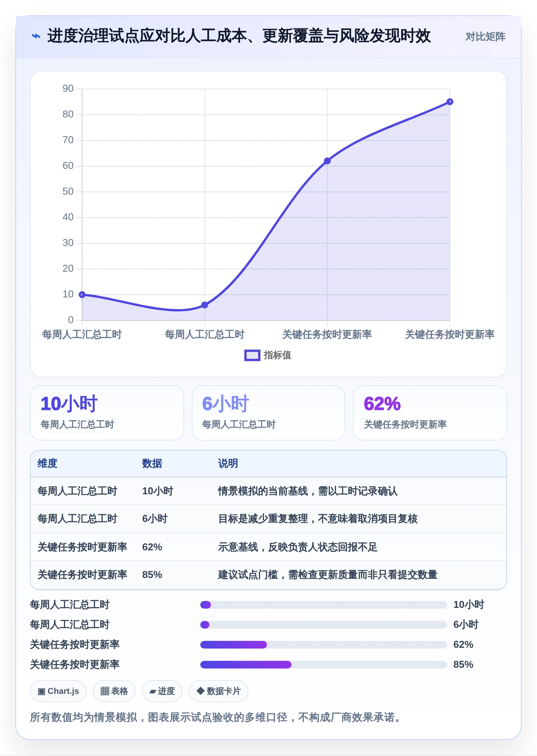Click the 85% value in the table
This screenshot has height=756, width=537.
pyautogui.click(x=152, y=575)
